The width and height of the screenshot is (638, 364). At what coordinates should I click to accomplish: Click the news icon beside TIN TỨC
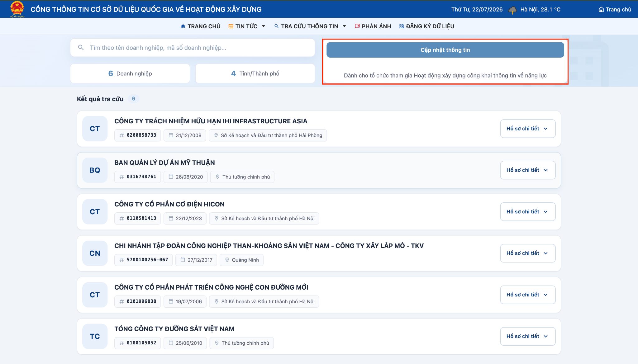coord(231,26)
